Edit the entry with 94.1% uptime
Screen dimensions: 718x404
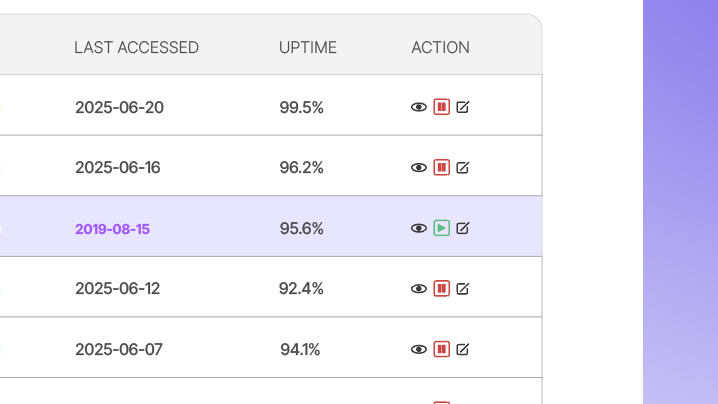(463, 350)
